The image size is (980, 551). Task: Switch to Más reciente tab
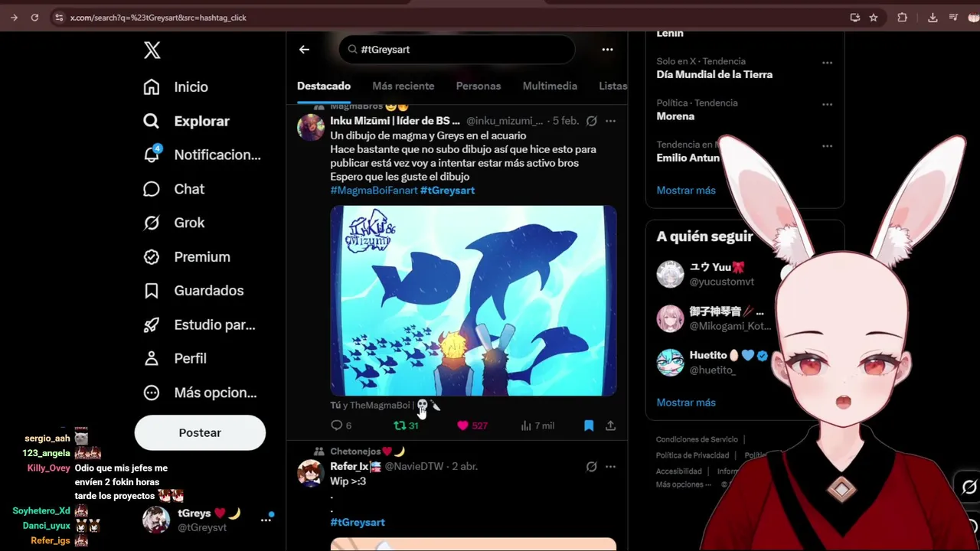403,86
